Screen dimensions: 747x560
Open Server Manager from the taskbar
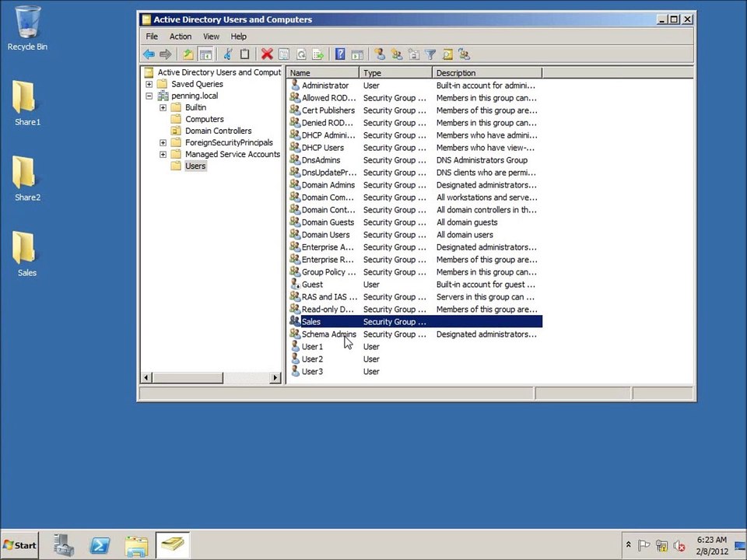[63, 545]
